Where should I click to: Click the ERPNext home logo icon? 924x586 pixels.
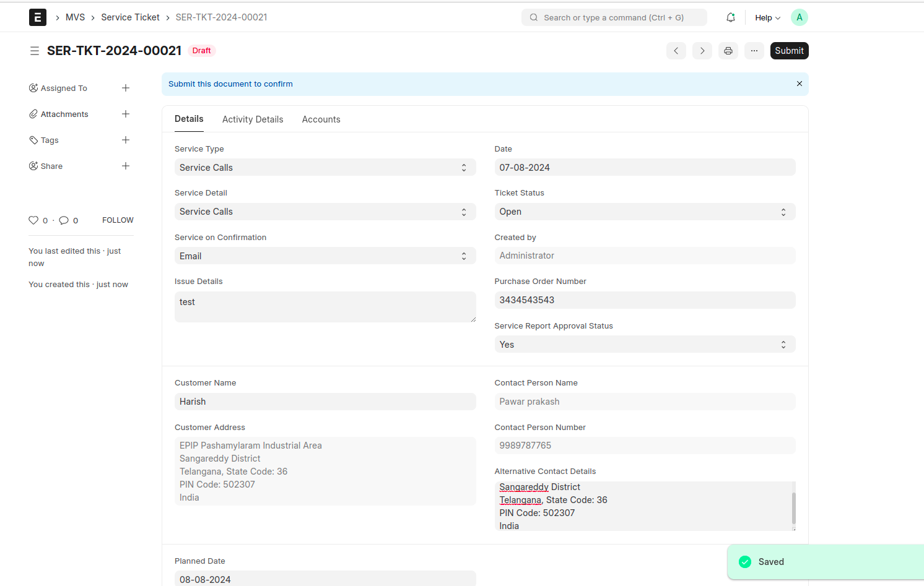click(x=38, y=17)
